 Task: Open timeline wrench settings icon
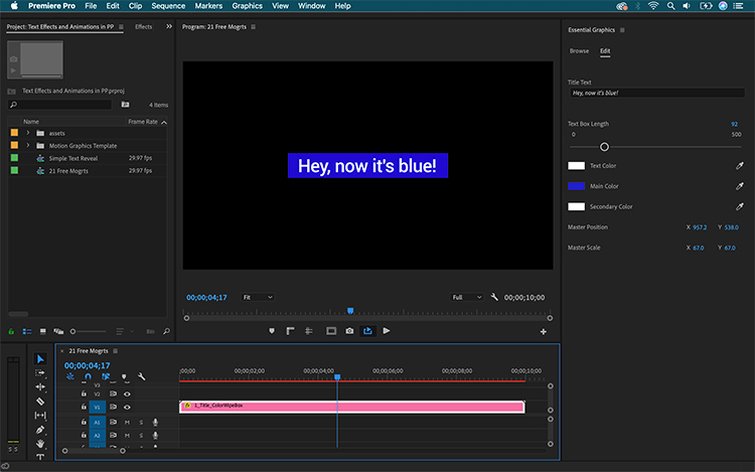(141, 377)
